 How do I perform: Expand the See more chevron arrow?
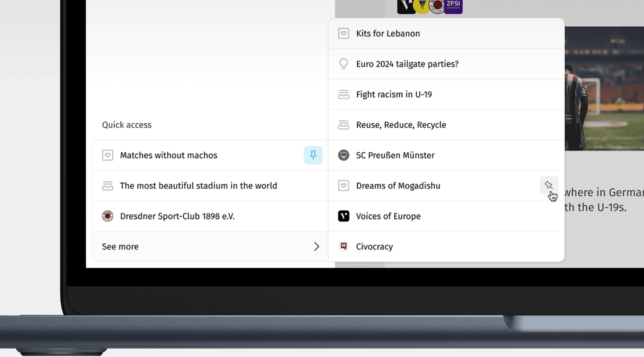tap(316, 246)
